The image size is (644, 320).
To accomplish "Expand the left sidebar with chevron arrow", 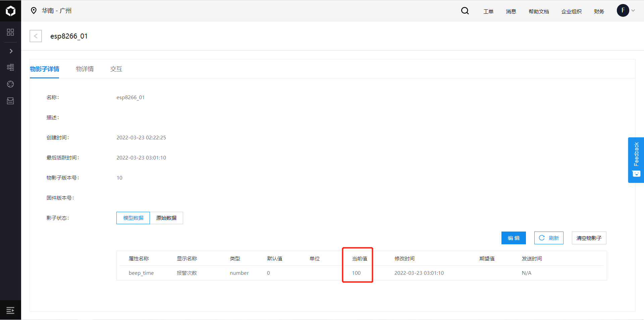I will pos(10,51).
